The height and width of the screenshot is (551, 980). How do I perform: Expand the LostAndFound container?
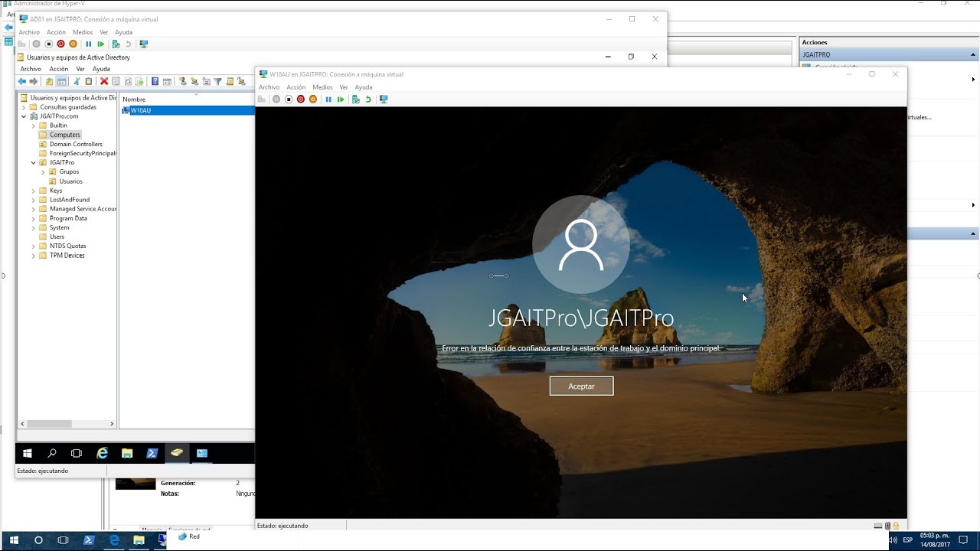coord(33,200)
